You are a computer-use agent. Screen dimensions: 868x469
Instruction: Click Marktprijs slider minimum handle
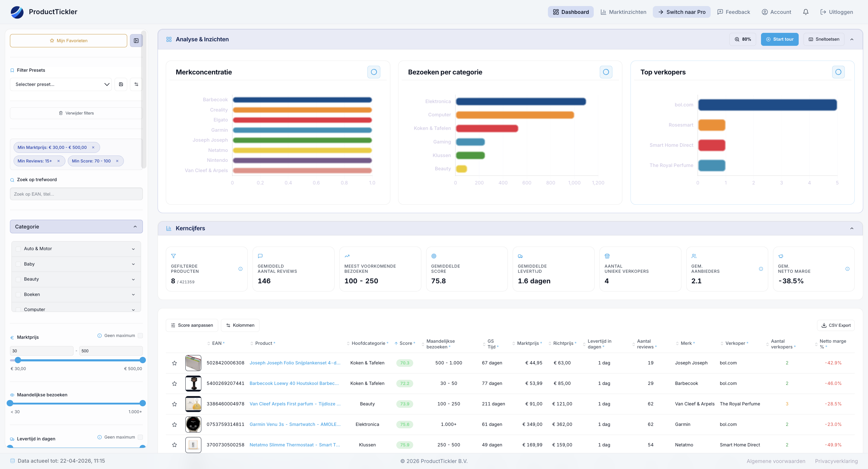click(18, 360)
